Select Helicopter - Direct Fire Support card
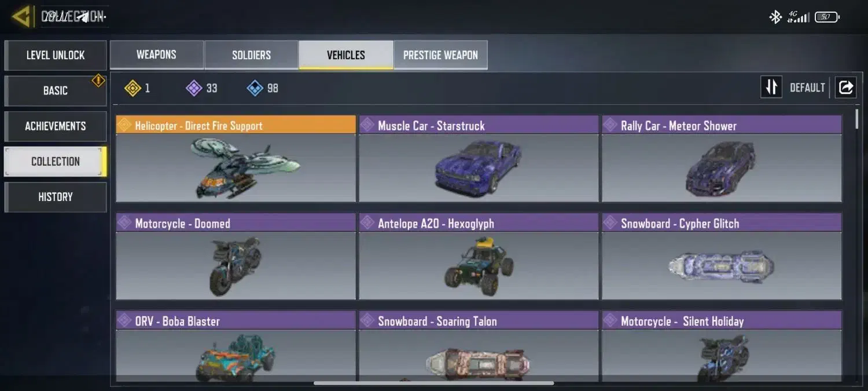 236,159
